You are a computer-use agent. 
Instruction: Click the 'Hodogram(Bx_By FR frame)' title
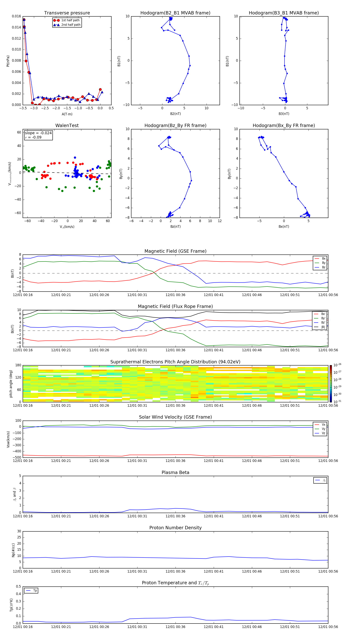[284, 125]
